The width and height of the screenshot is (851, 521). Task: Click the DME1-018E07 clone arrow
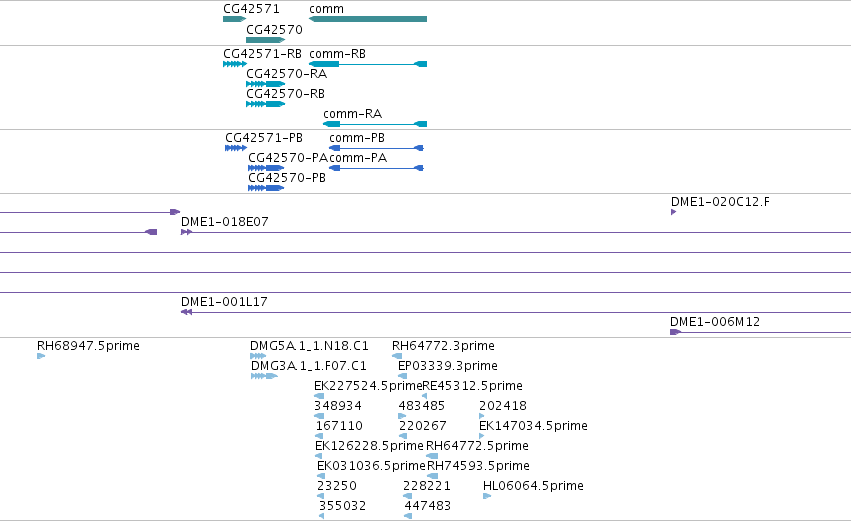point(187,232)
